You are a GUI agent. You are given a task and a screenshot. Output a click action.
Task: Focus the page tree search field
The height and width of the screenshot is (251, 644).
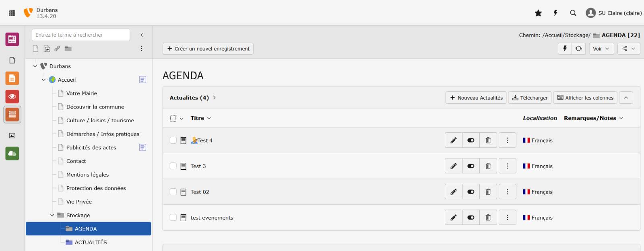pyautogui.click(x=81, y=35)
